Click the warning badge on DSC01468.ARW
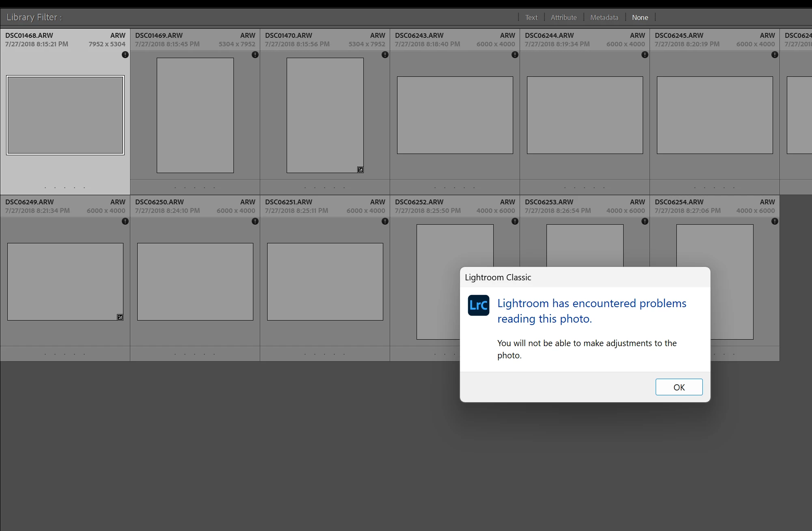Image resolution: width=812 pixels, height=531 pixels. 125,55
